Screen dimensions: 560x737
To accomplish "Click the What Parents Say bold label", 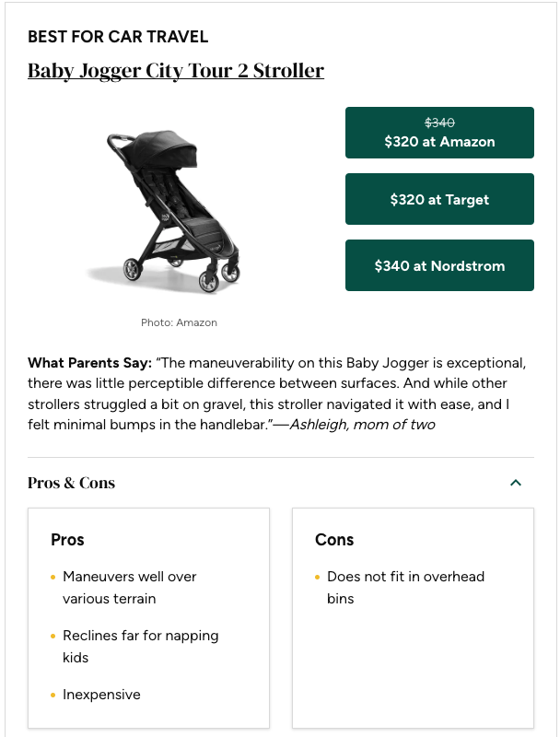I will (x=89, y=362).
